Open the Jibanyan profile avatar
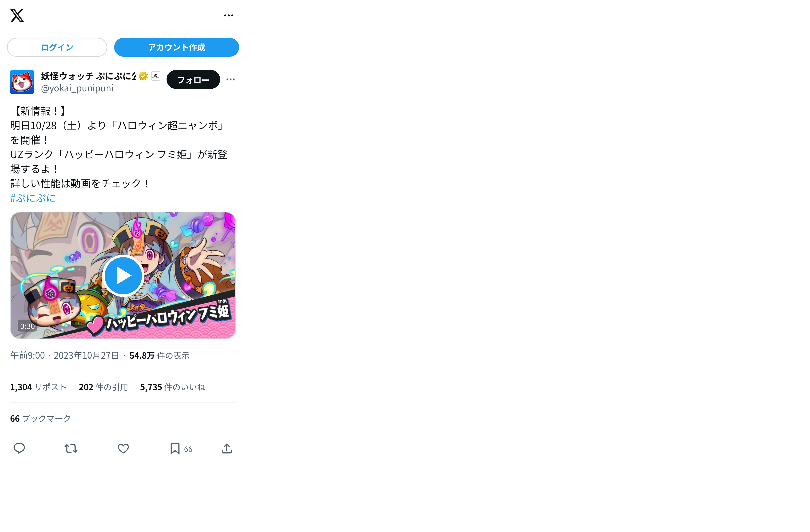Screen dimensions: 810x532 click(x=22, y=82)
